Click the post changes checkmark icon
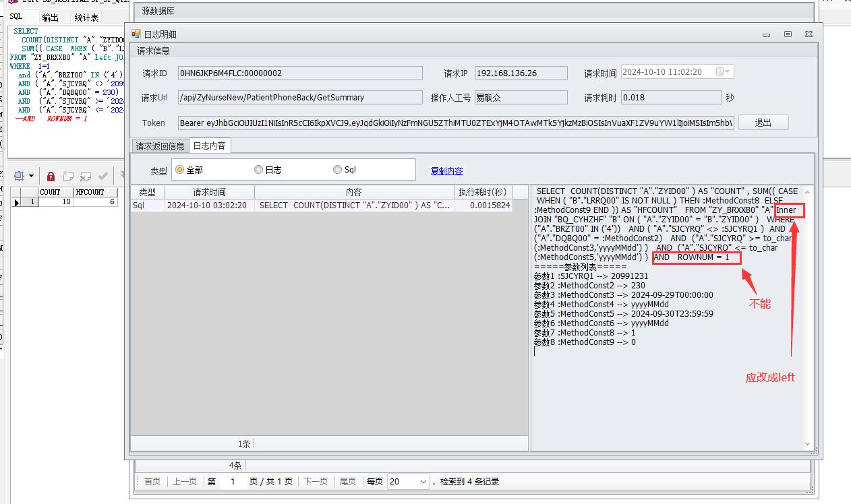The width and height of the screenshot is (851, 504). pyautogui.click(x=103, y=177)
